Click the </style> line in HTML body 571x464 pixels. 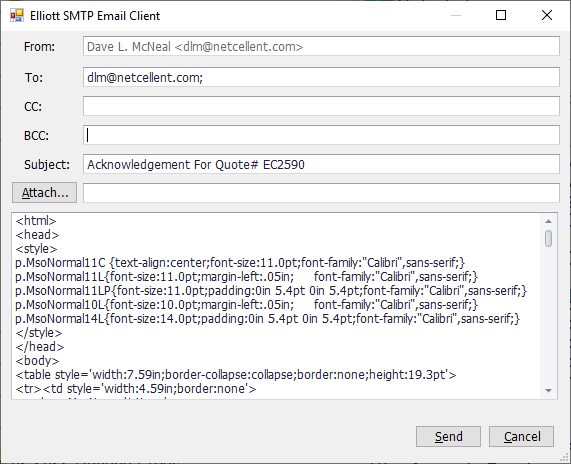[39, 333]
